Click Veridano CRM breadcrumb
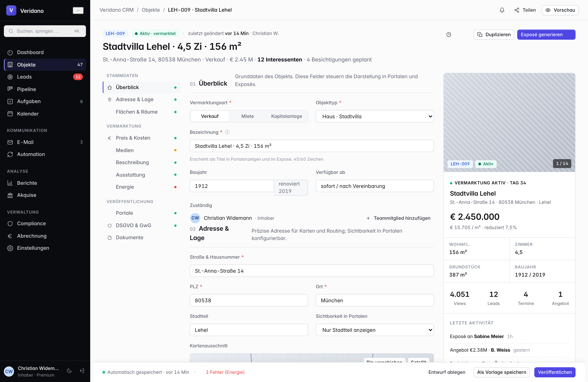This screenshot has width=588, height=382. (116, 10)
